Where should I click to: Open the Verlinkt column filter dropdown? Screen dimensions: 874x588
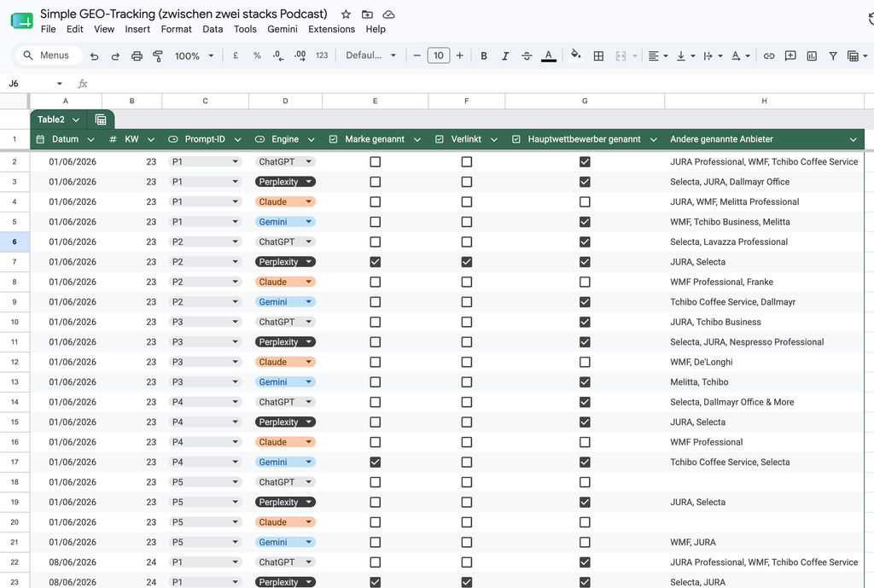coord(494,139)
